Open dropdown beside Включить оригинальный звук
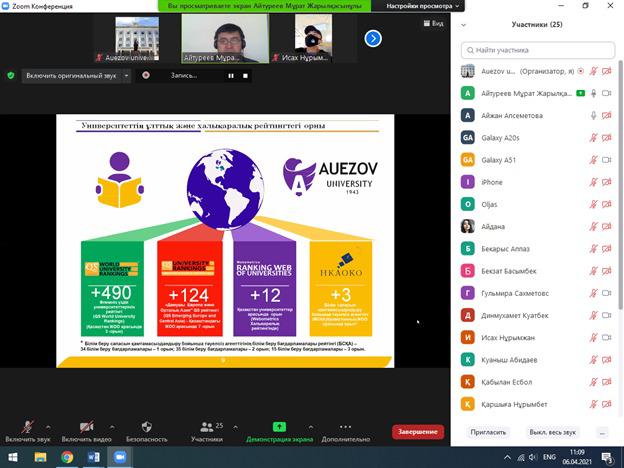624x468 pixels. 126,76
